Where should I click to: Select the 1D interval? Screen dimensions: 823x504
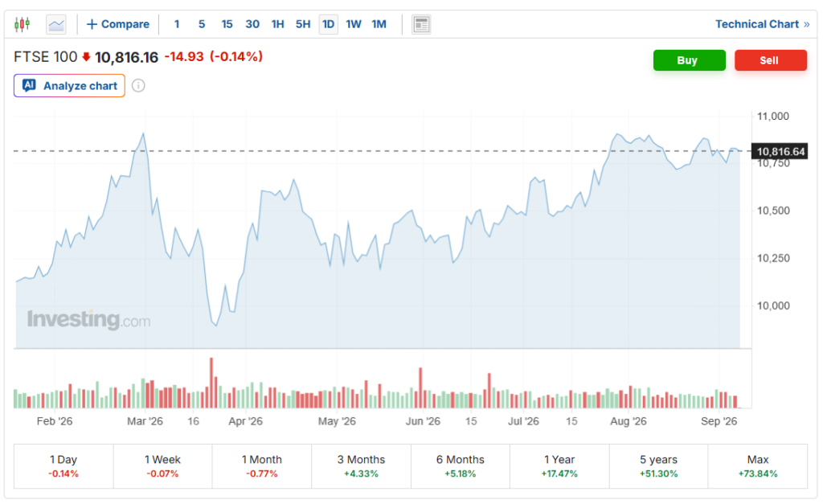[328, 24]
